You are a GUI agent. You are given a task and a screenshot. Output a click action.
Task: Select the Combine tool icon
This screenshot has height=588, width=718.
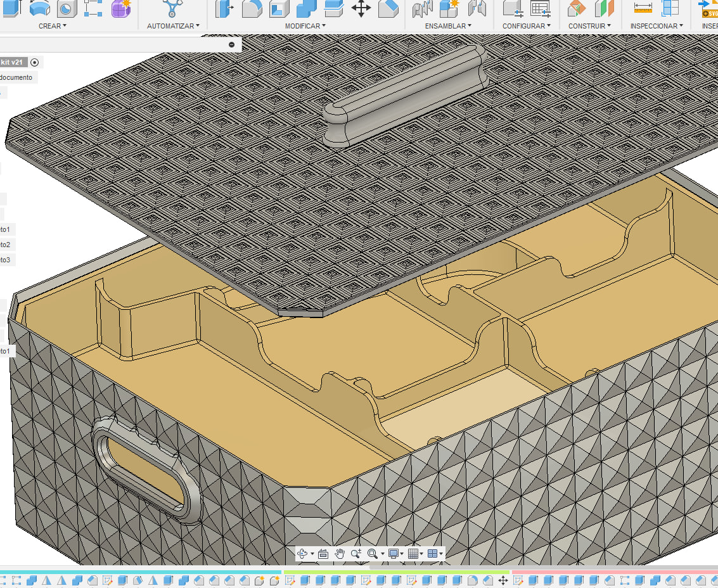(x=306, y=9)
